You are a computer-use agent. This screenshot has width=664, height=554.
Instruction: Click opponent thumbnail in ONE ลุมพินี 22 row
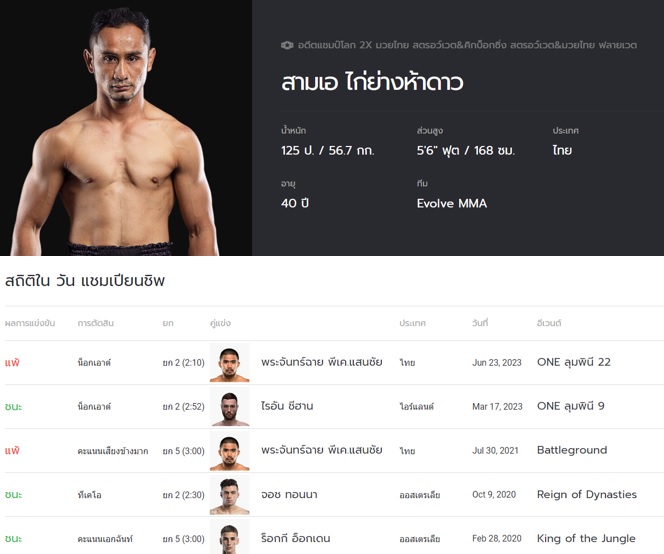point(230,363)
